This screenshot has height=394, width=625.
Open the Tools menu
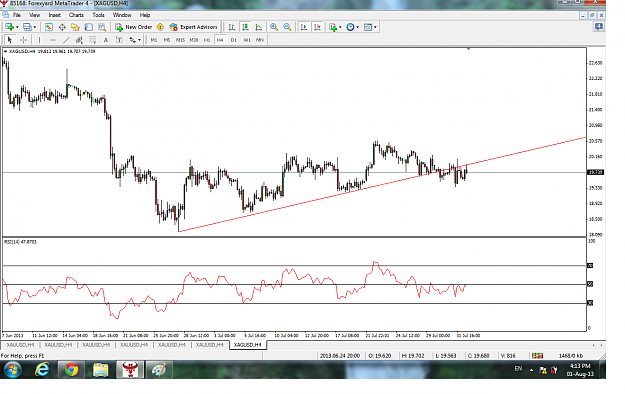98,15
